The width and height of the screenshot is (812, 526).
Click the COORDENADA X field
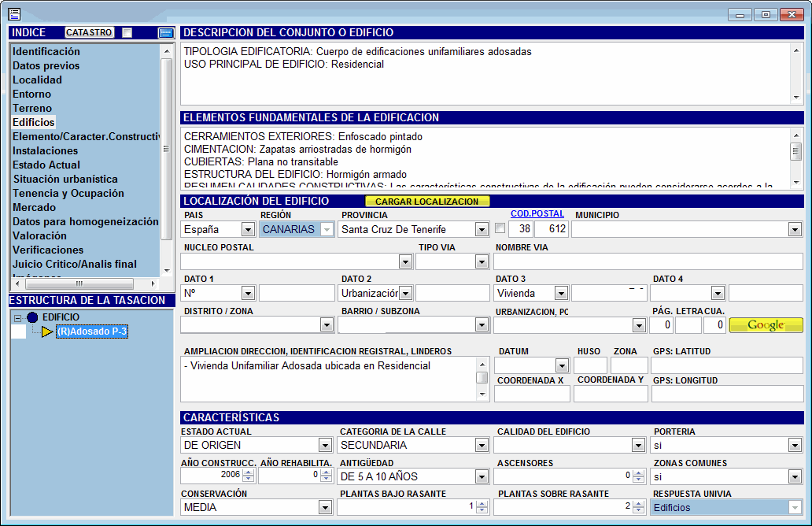point(533,394)
